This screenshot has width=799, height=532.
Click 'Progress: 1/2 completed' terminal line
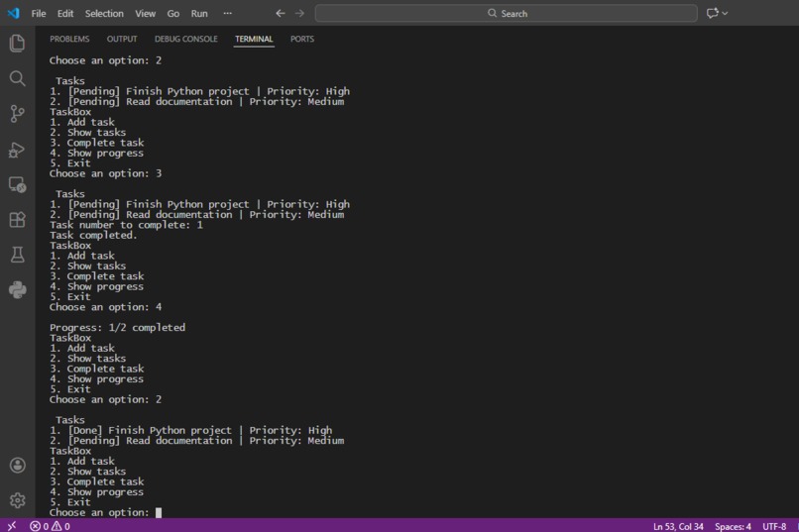click(x=117, y=327)
